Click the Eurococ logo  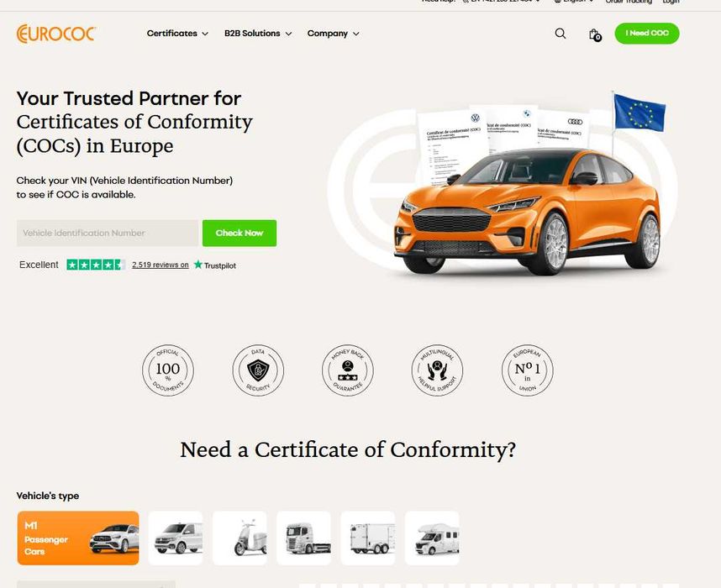tap(56, 34)
